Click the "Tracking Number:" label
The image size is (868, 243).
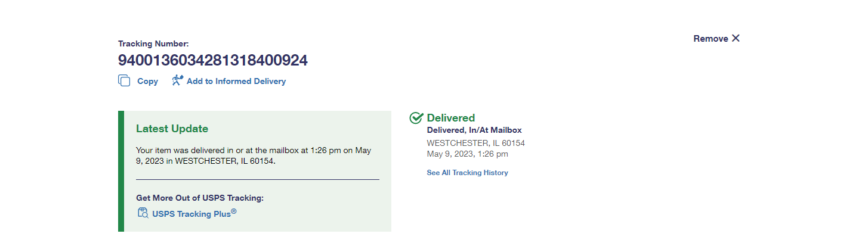[153, 43]
